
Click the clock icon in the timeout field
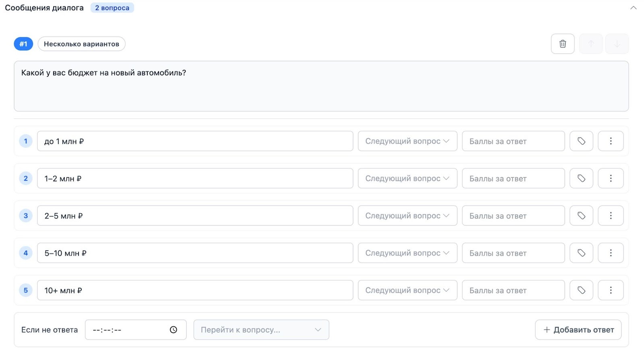coord(173,330)
